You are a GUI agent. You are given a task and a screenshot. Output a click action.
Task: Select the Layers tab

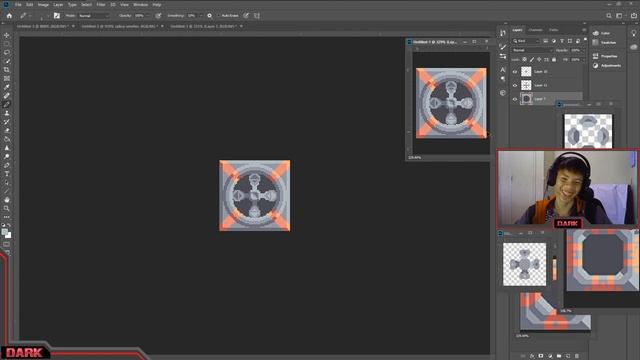517,30
